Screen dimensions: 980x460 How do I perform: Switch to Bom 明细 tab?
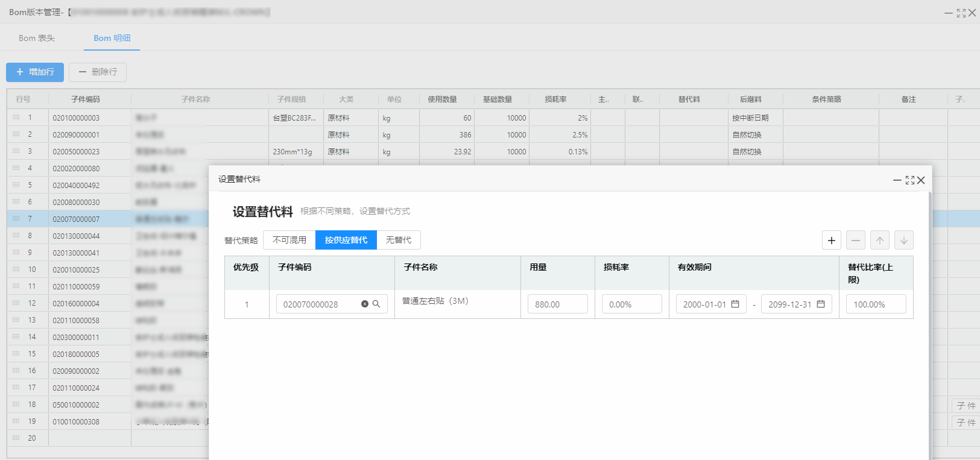click(x=112, y=38)
